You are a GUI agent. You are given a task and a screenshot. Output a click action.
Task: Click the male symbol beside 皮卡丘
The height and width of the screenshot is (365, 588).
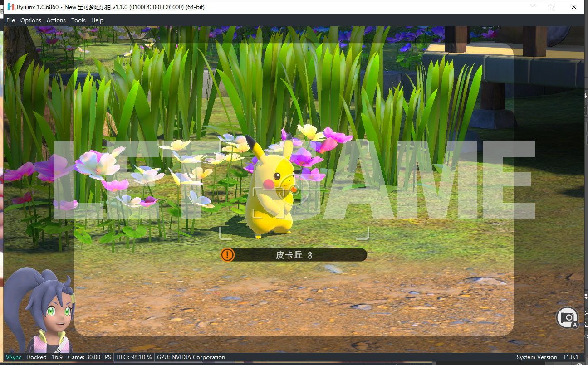click(310, 255)
